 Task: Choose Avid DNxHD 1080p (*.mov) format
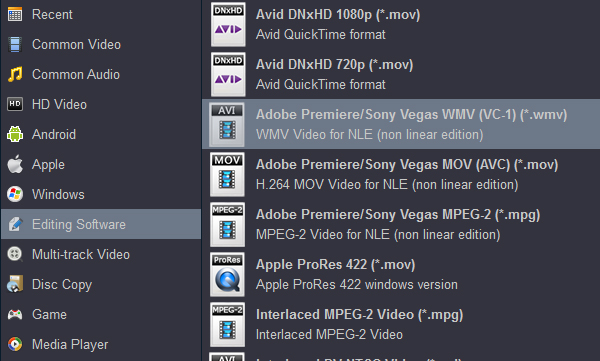(401, 25)
